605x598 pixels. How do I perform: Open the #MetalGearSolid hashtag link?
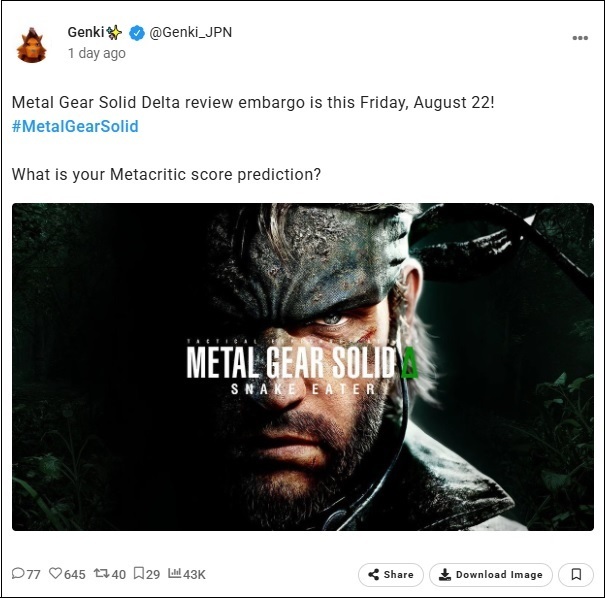[x=75, y=127]
